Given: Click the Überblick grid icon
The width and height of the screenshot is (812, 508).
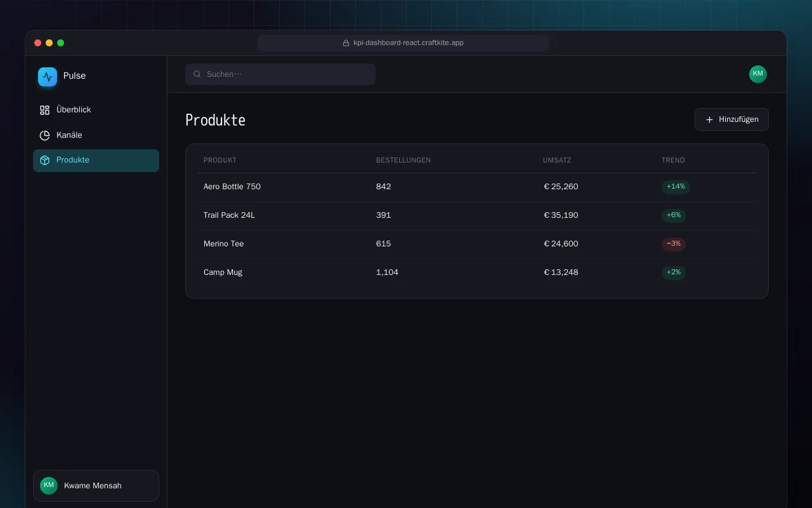Looking at the screenshot, I should click(x=44, y=110).
